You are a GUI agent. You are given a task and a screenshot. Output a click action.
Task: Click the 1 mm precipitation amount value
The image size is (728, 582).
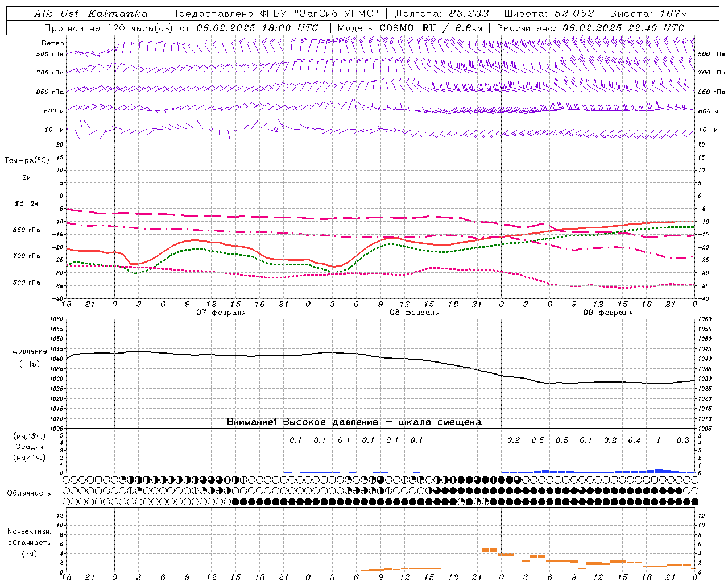click(659, 440)
